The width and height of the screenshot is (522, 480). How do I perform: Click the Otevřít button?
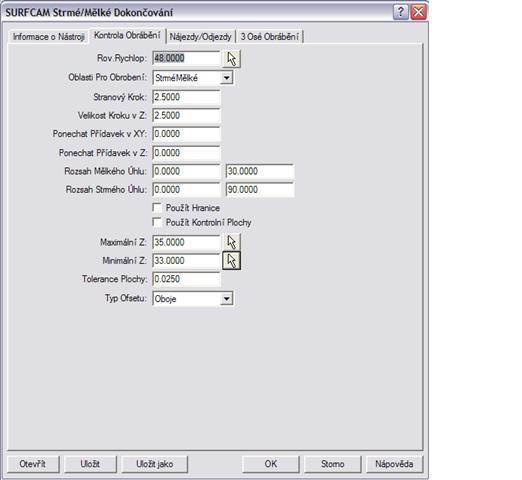[33, 464]
